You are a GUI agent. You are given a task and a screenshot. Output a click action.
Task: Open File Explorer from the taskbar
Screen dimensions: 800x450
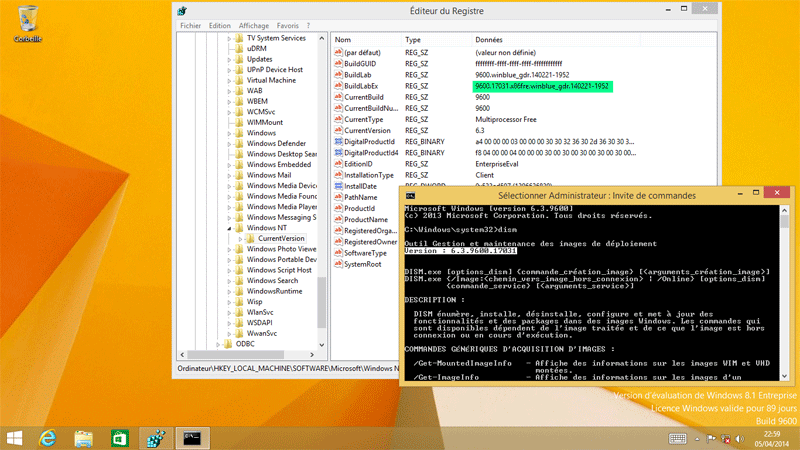84,438
